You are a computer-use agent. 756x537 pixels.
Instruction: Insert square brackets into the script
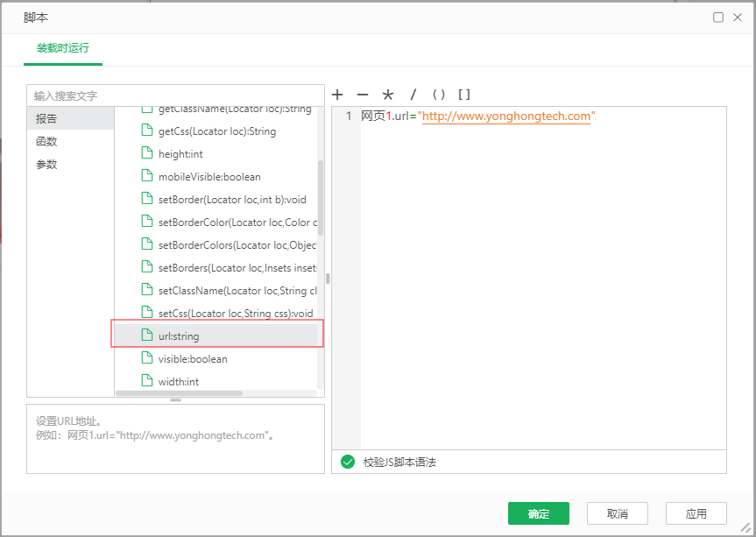(x=464, y=95)
